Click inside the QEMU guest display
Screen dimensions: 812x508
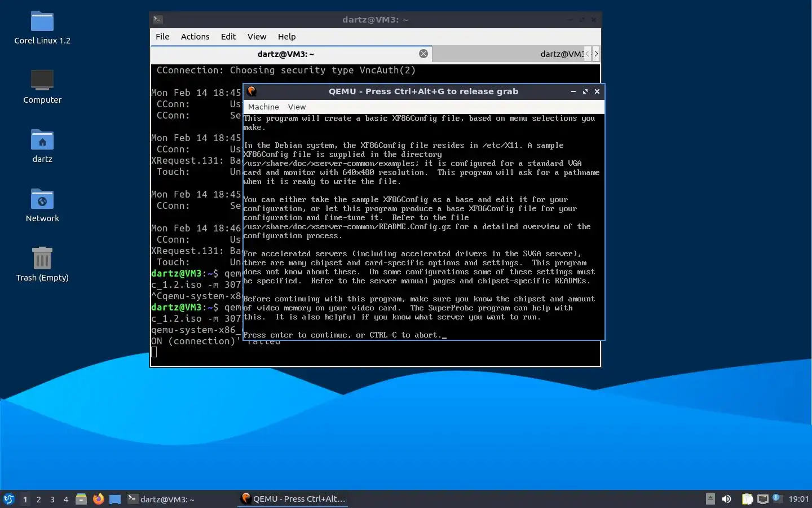423,226
